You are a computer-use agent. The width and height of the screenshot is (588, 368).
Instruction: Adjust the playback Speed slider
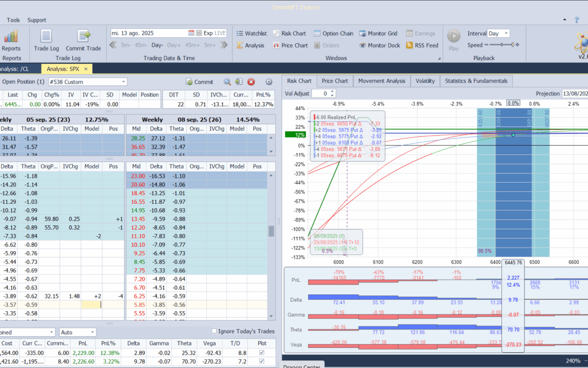point(501,45)
